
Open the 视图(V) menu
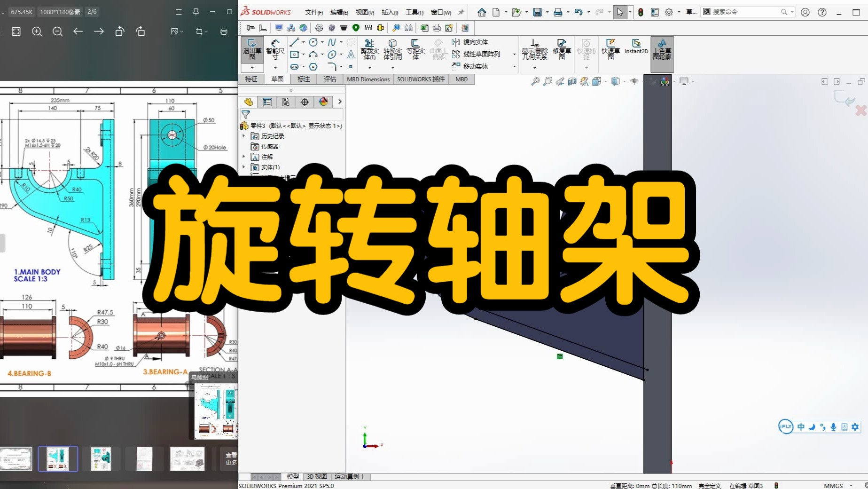(365, 12)
